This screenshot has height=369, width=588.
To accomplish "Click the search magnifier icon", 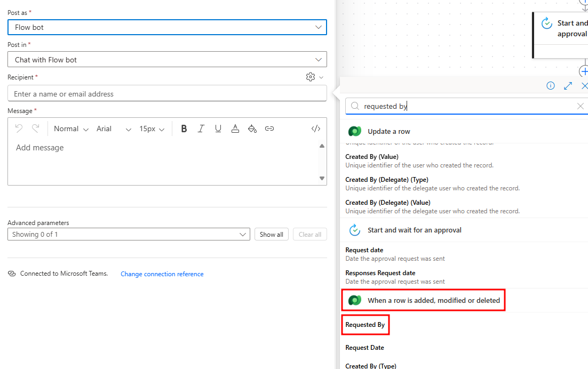I will [355, 106].
